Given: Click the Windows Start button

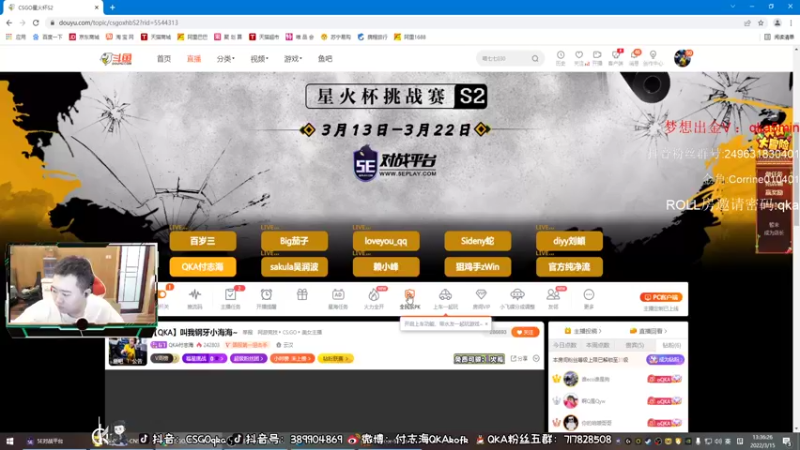Looking at the screenshot, I should (10, 441).
